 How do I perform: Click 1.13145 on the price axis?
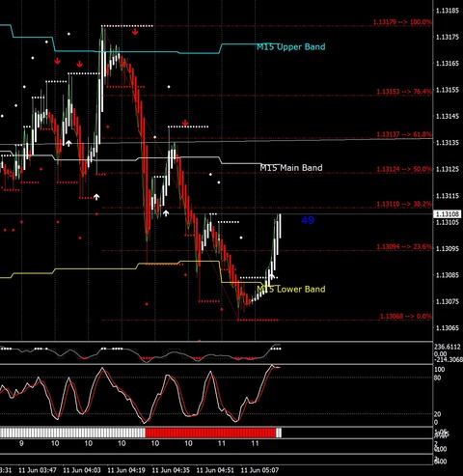click(x=448, y=116)
